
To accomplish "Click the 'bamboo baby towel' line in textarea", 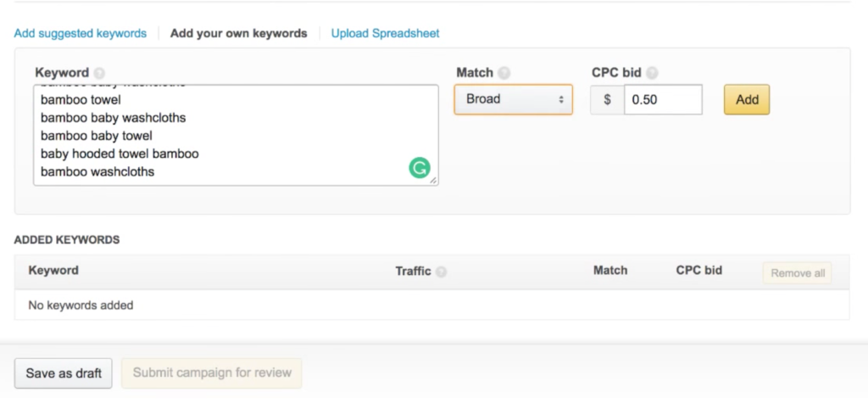I will point(97,135).
